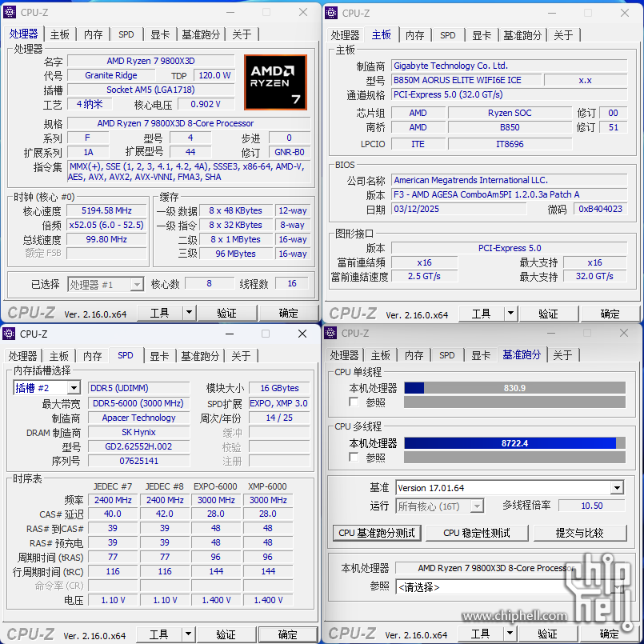Screen dimensions: 644x644
Task: Open the 参照 <请选择> processor dropdown
Action: click(x=510, y=587)
